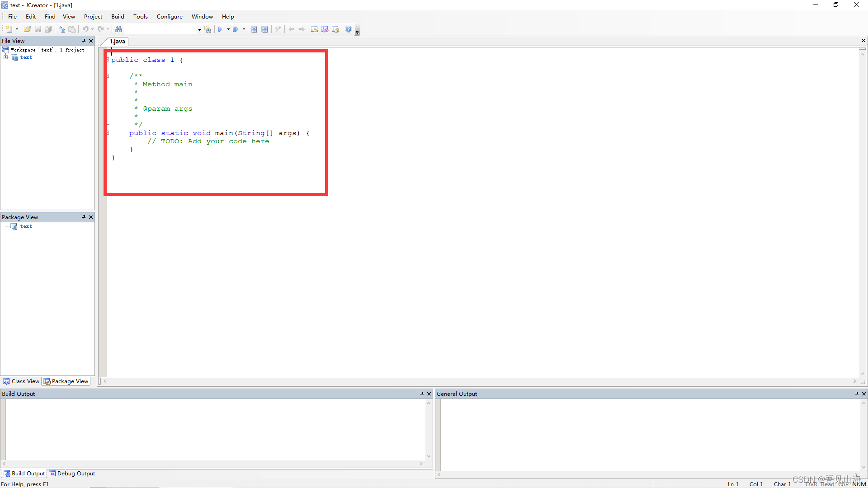Switch to the Class View tab

pyautogui.click(x=21, y=381)
